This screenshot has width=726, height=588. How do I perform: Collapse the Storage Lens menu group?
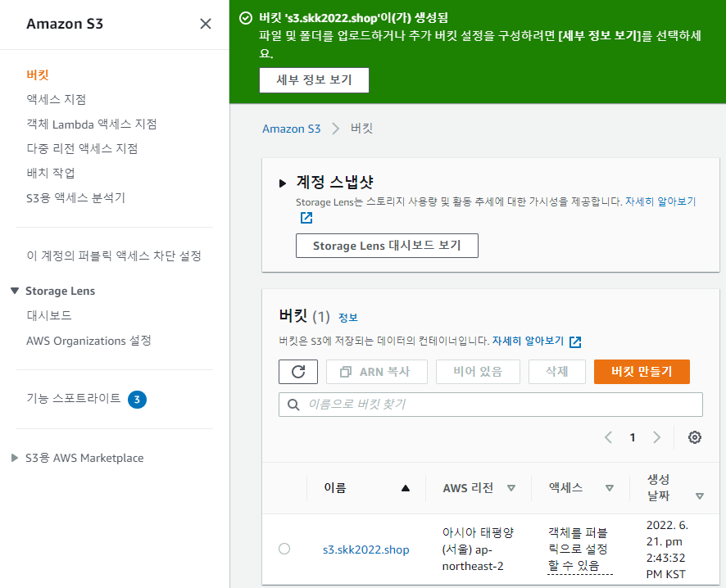(15, 291)
